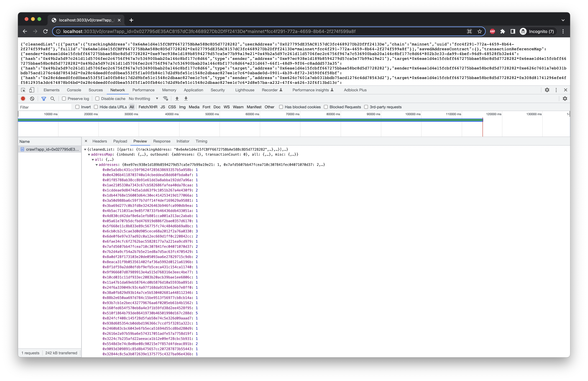Filter requests by Fetch/XHR
Image resolution: width=588 pixels, height=381 pixels.
148,107
